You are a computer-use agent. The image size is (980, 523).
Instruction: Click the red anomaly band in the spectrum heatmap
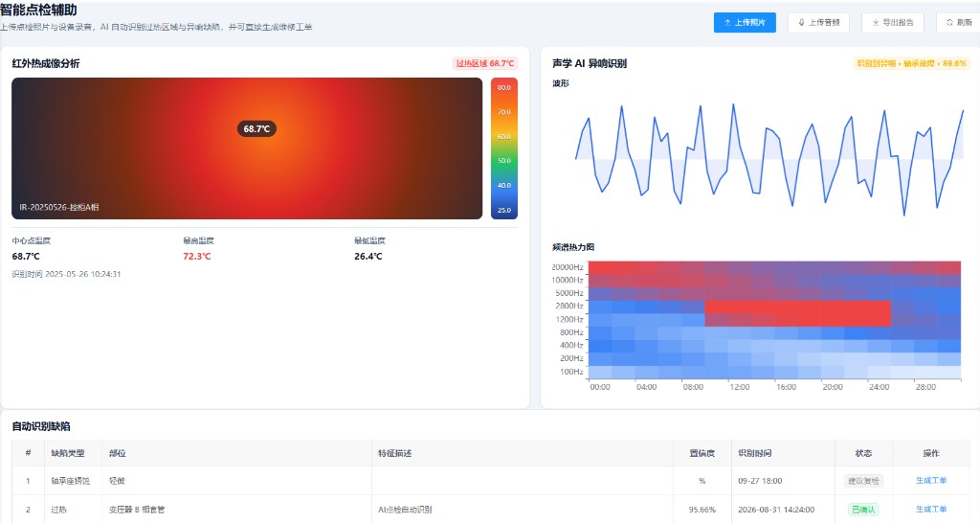pyautogui.click(x=797, y=313)
